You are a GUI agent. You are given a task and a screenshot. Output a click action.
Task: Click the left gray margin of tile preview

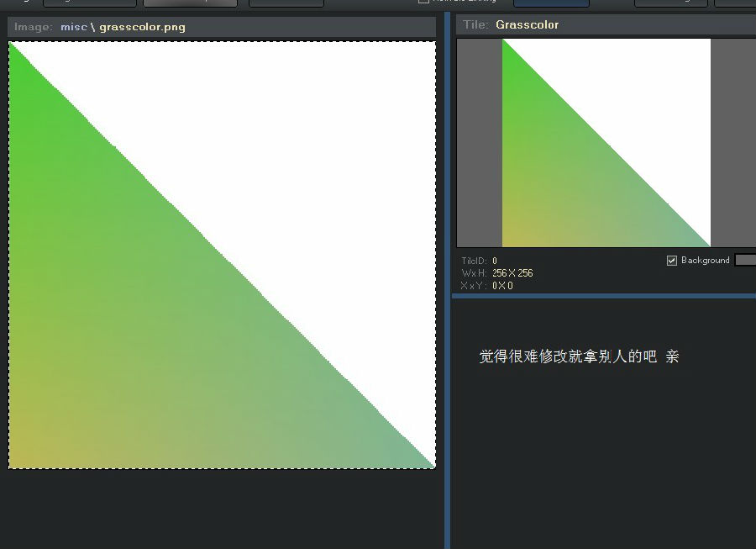(x=480, y=143)
